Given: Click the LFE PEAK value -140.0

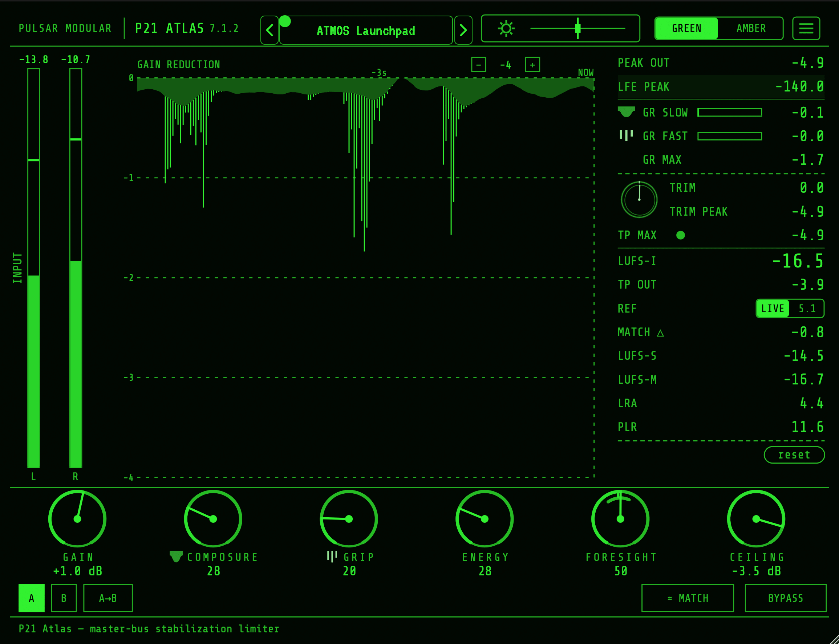Looking at the screenshot, I should [x=799, y=87].
